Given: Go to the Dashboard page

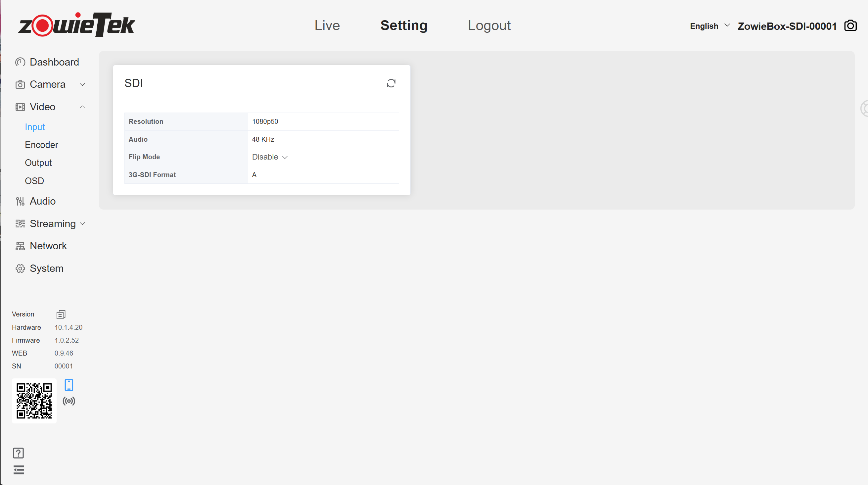Looking at the screenshot, I should point(54,62).
